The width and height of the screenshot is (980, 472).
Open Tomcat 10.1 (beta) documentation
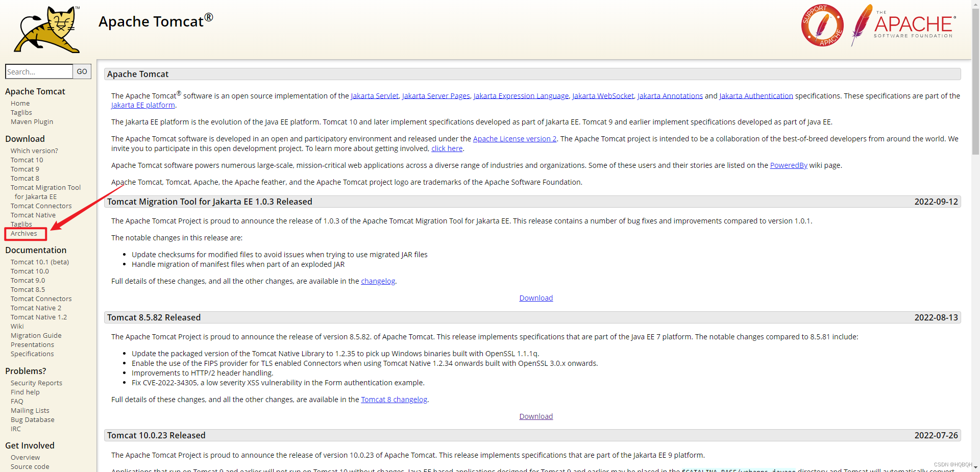[40, 262]
